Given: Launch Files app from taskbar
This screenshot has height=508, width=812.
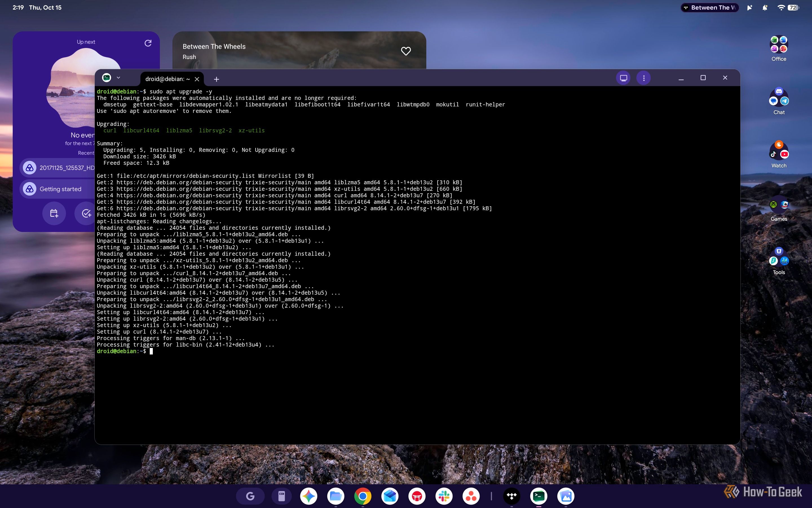Looking at the screenshot, I should tap(336, 496).
